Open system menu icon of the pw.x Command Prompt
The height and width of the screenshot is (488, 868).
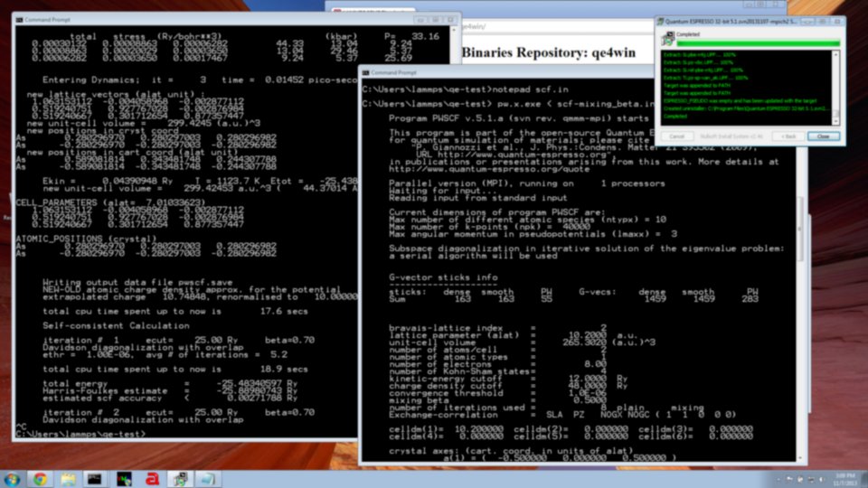coord(365,72)
